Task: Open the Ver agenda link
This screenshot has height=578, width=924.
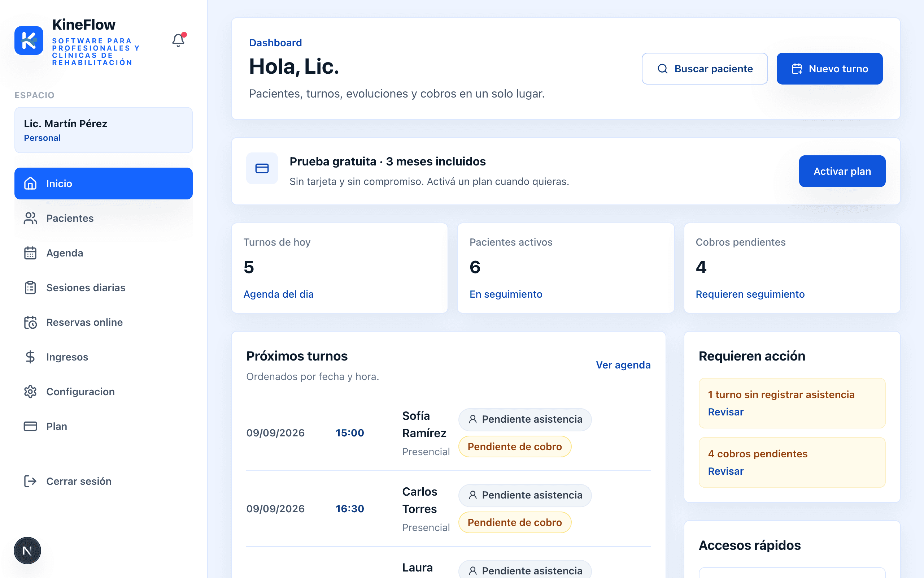Action: (x=623, y=365)
